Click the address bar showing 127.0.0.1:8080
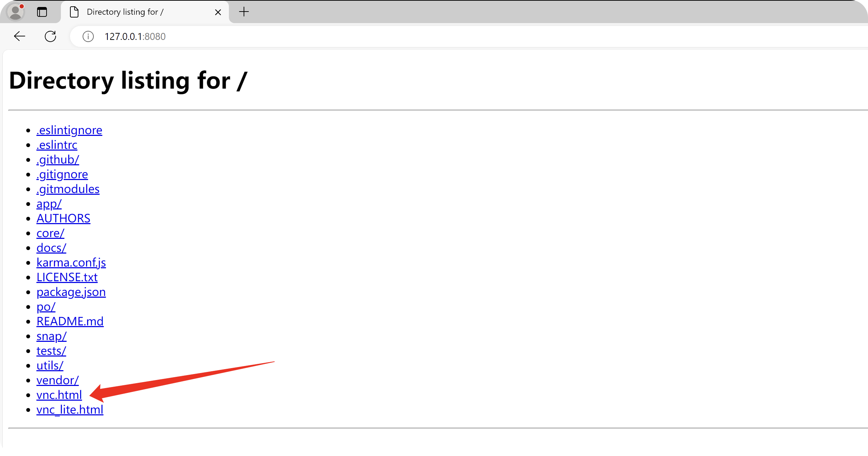The image size is (868, 456). click(469, 36)
